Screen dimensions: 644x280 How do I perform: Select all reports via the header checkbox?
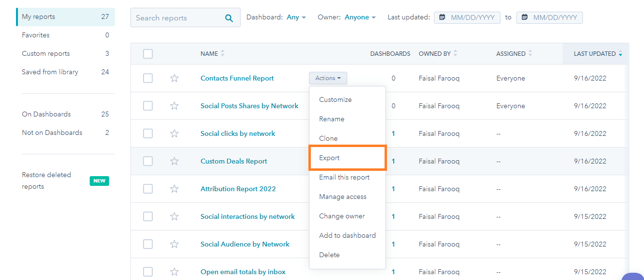click(x=148, y=53)
